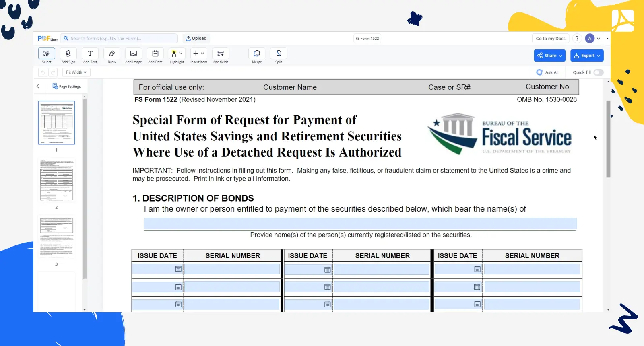Open the Highlight tool options arrow
The width and height of the screenshot is (644, 346).
coord(181,54)
